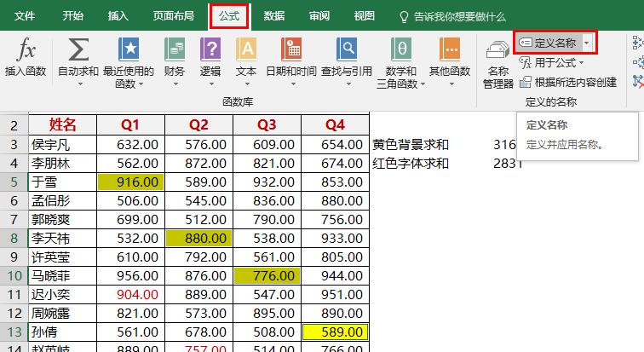Click the Q3 header cell
The height and width of the screenshot is (352, 644).
click(x=267, y=124)
